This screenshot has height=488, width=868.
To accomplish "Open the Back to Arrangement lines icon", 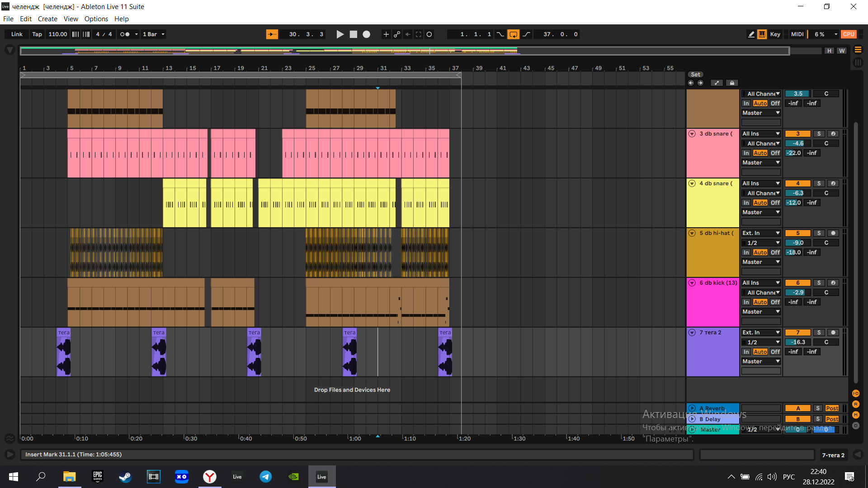I will 858,50.
